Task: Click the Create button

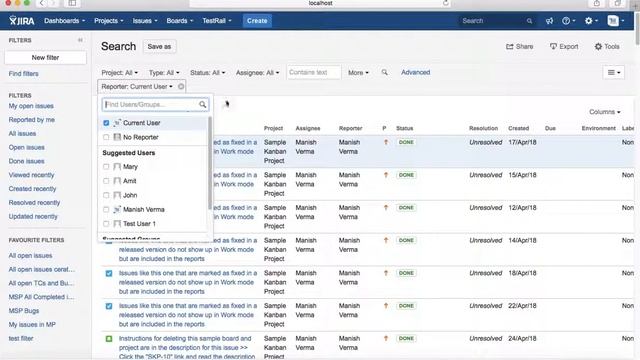Action: pyautogui.click(x=257, y=21)
